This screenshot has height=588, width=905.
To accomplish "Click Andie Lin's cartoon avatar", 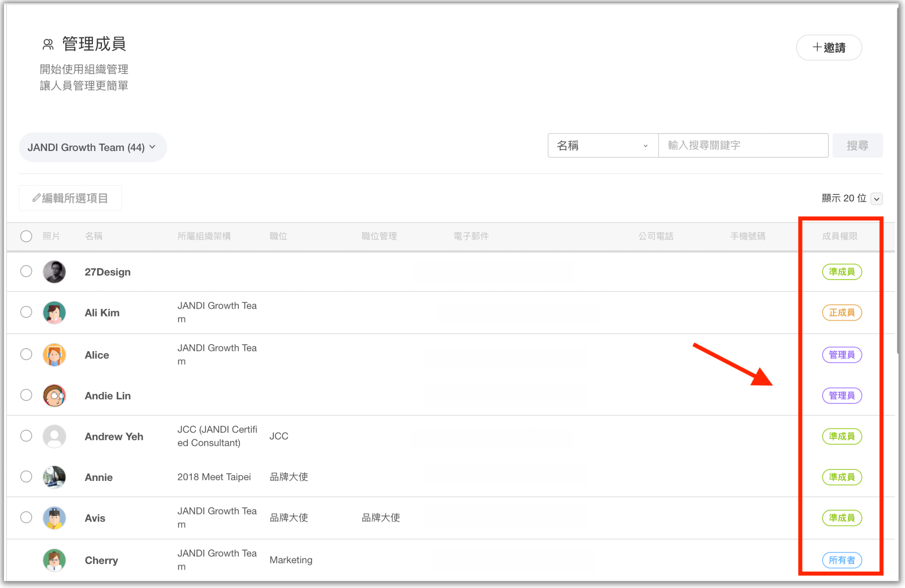I will coord(54,396).
